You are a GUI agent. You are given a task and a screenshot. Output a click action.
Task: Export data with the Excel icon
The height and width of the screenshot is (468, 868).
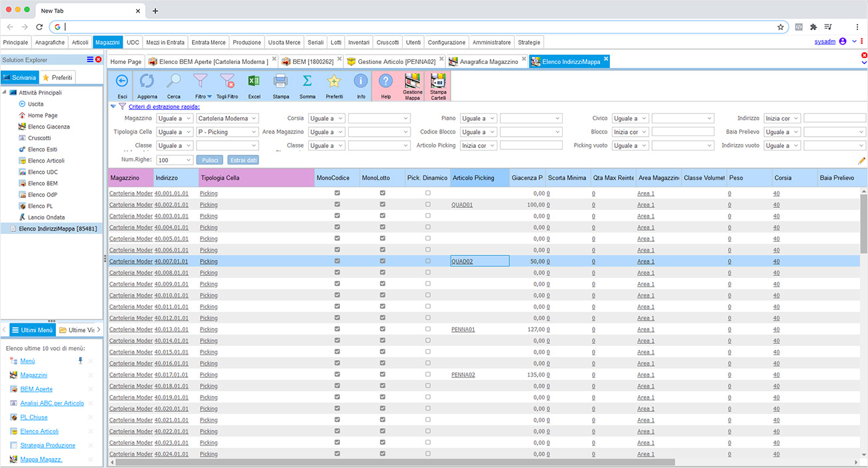click(x=254, y=81)
